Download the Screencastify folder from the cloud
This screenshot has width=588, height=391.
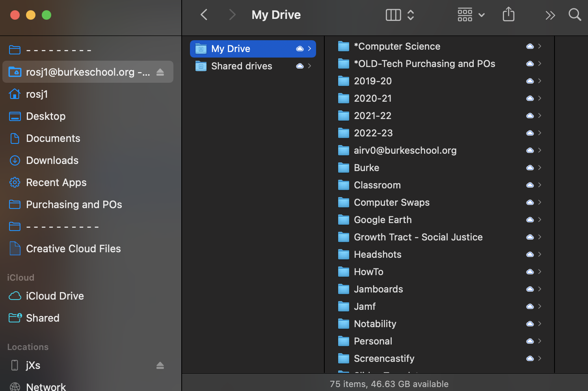(530, 358)
